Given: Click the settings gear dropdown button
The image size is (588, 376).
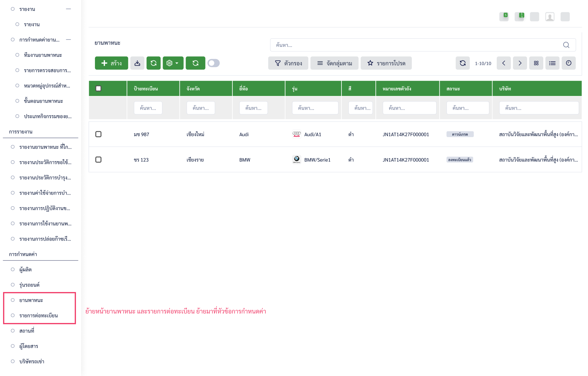Looking at the screenshot, I should click(x=173, y=63).
